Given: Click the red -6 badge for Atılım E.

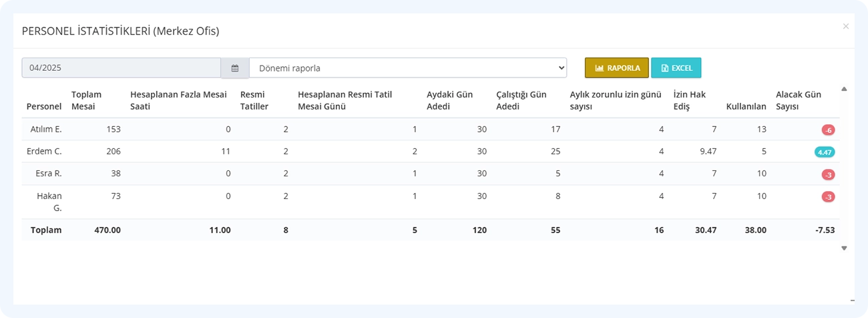Looking at the screenshot, I should pyautogui.click(x=828, y=130).
